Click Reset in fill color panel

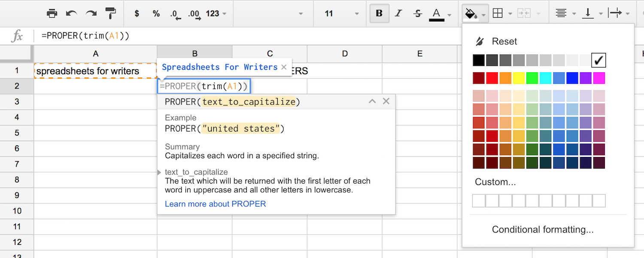point(504,41)
